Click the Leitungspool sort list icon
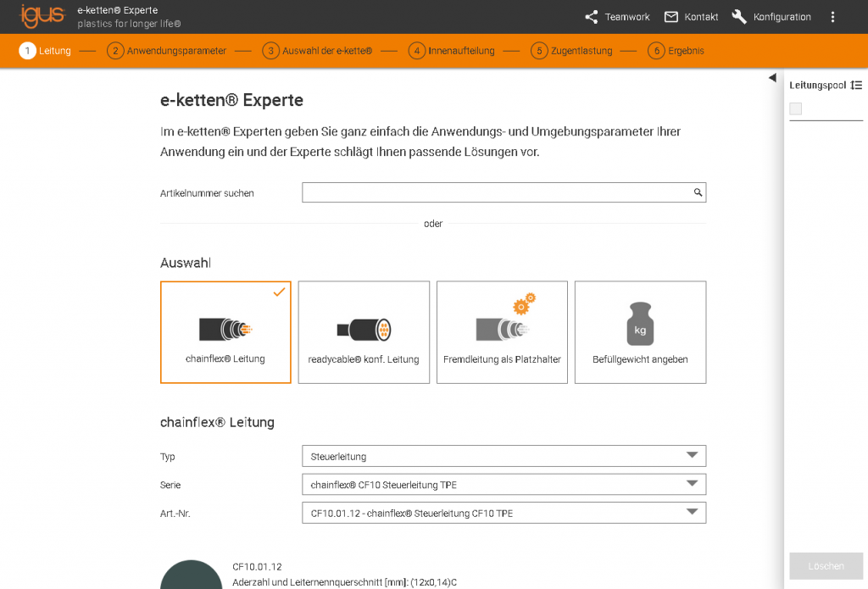The width and height of the screenshot is (868, 589). coord(857,85)
